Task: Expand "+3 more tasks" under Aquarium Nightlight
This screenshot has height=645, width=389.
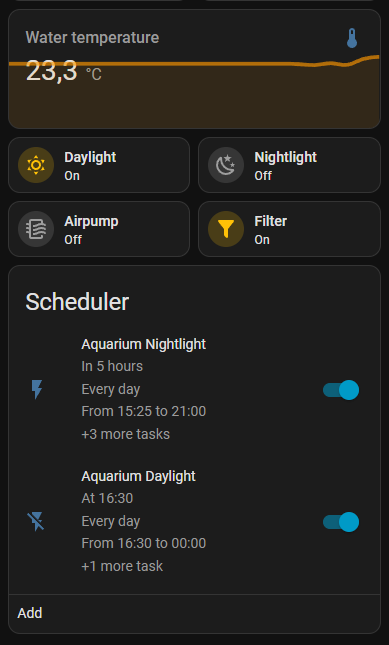Action: 125,434
